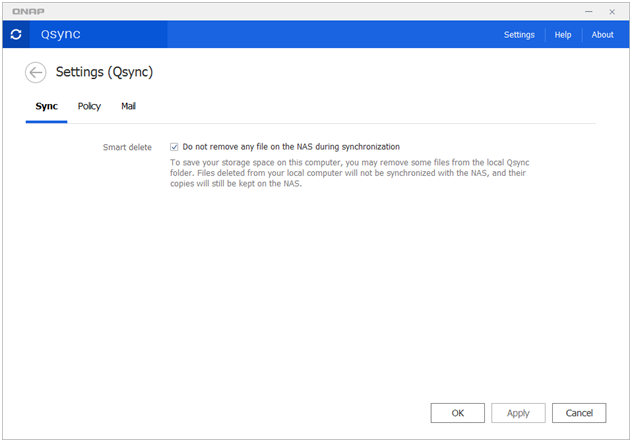Click the 'To save your storage space' description

click(349, 173)
